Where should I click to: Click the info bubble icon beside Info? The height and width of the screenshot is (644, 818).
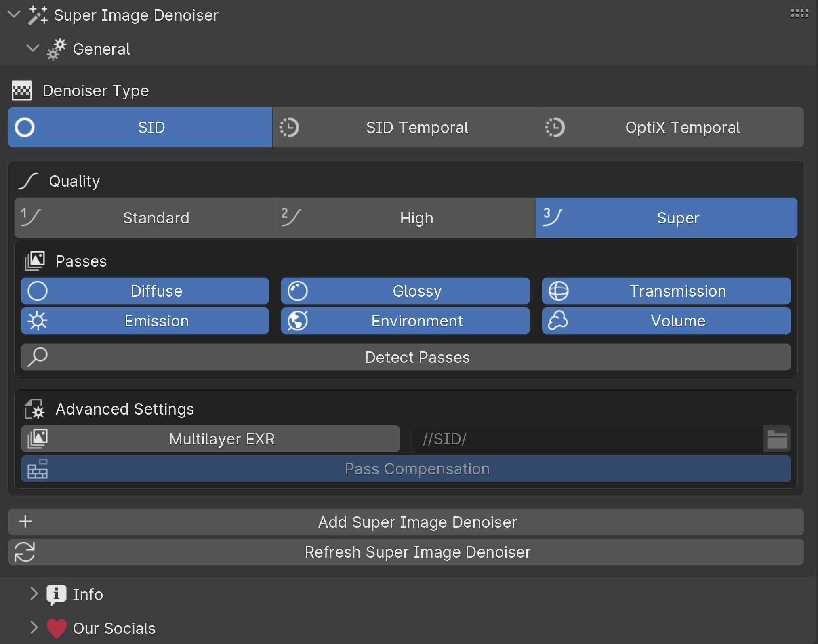56,594
